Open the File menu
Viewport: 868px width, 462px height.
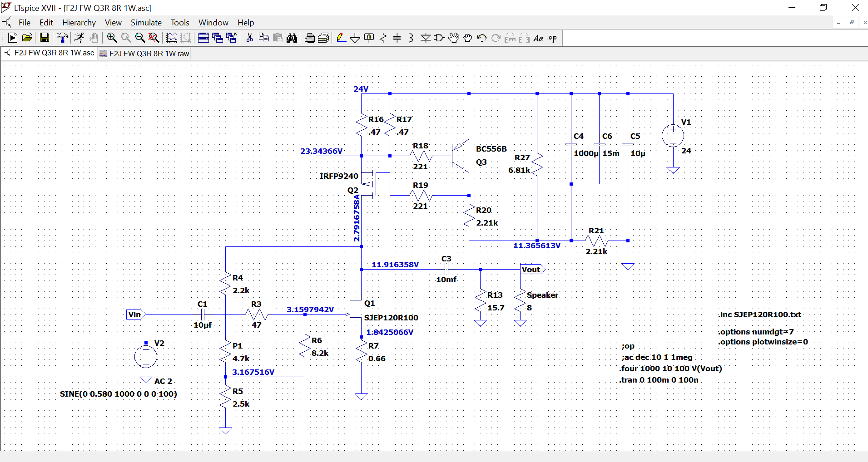click(25, 23)
